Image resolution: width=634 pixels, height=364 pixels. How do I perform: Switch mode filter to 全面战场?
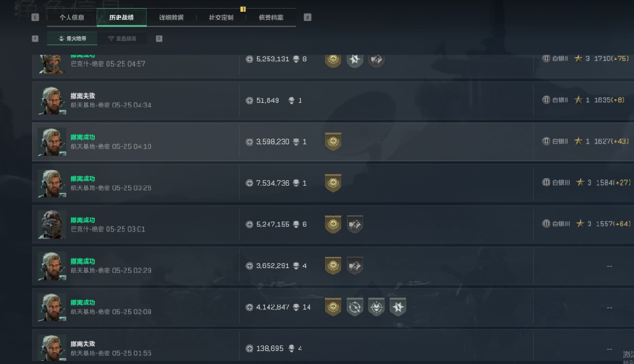click(x=122, y=38)
